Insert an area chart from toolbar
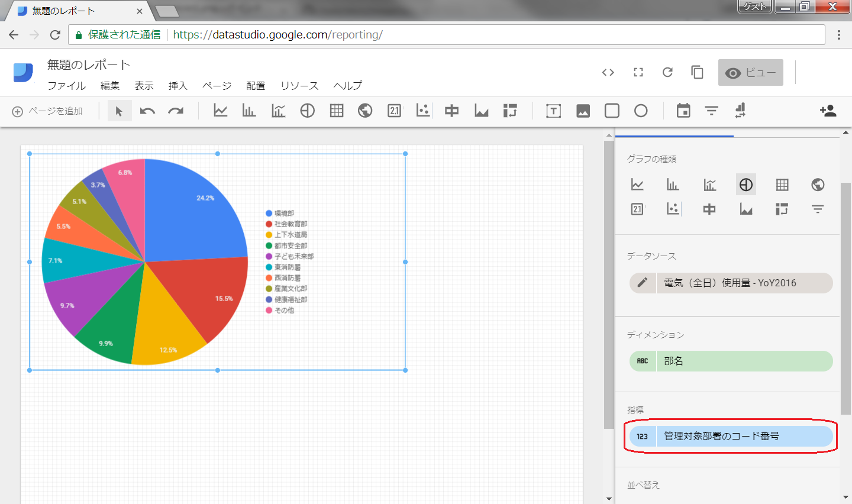This screenshot has height=504, width=852. pyautogui.click(x=482, y=111)
